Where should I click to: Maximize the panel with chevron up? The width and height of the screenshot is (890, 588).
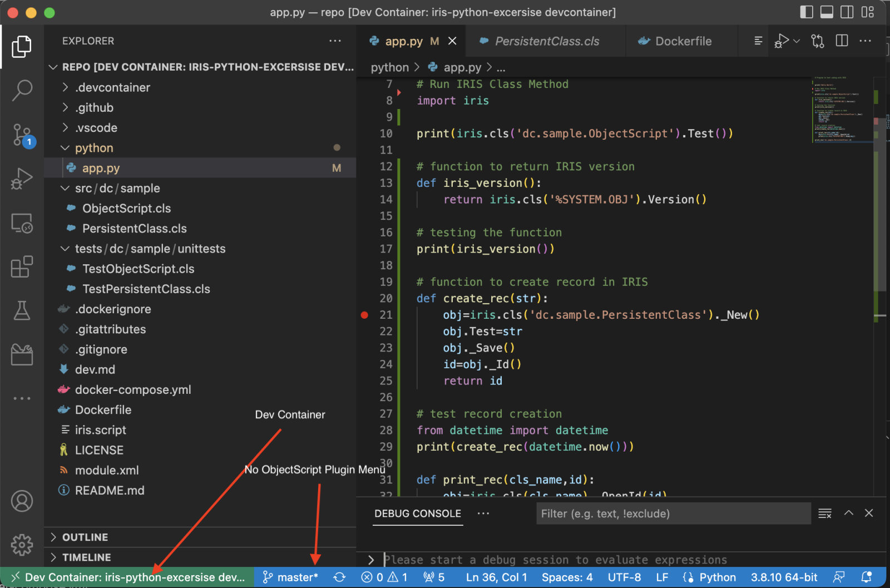click(x=849, y=513)
